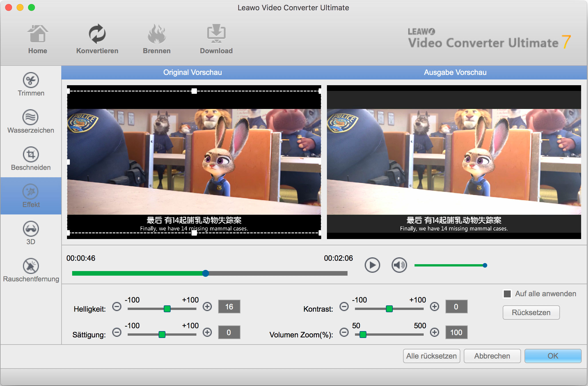This screenshot has width=588, height=386.
Task: Confirm changes with OK button
Action: point(553,356)
